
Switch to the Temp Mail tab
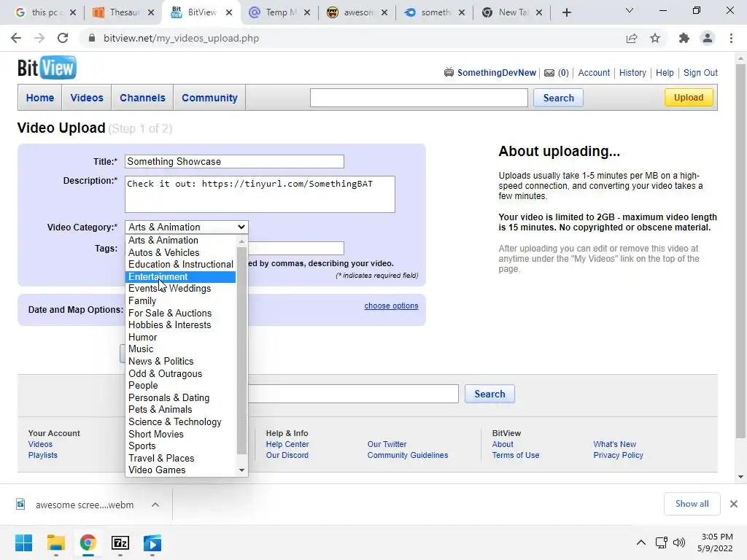click(279, 12)
